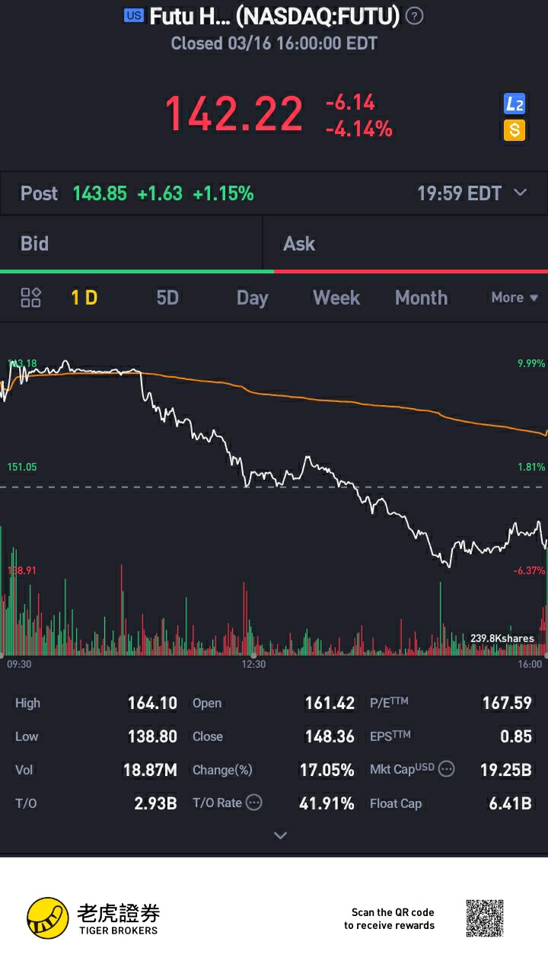Click the 12:30 marker on chart timeline
This screenshot has height=980, width=548.
[x=253, y=664]
